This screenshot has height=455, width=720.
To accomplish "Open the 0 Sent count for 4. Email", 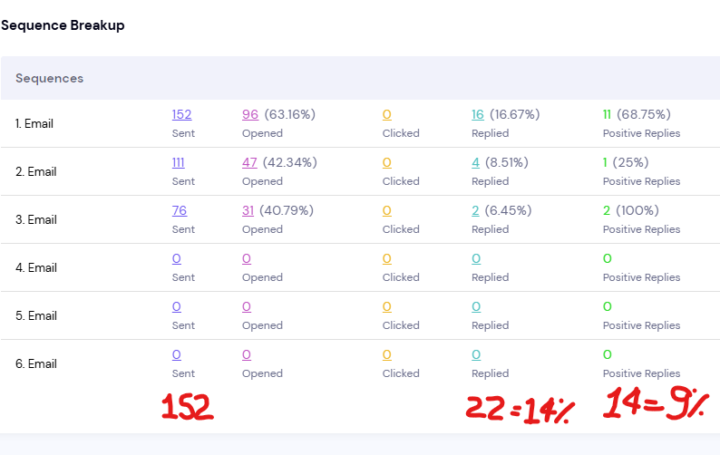I will coord(176,259).
